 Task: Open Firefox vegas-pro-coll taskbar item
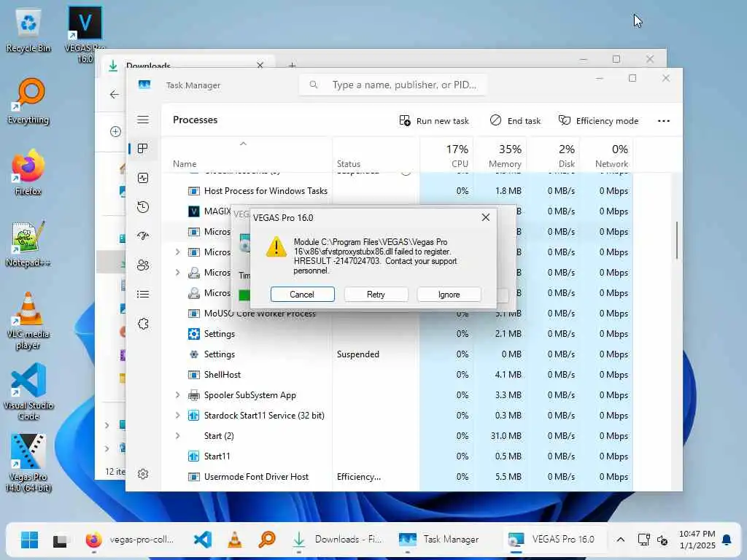click(x=130, y=540)
